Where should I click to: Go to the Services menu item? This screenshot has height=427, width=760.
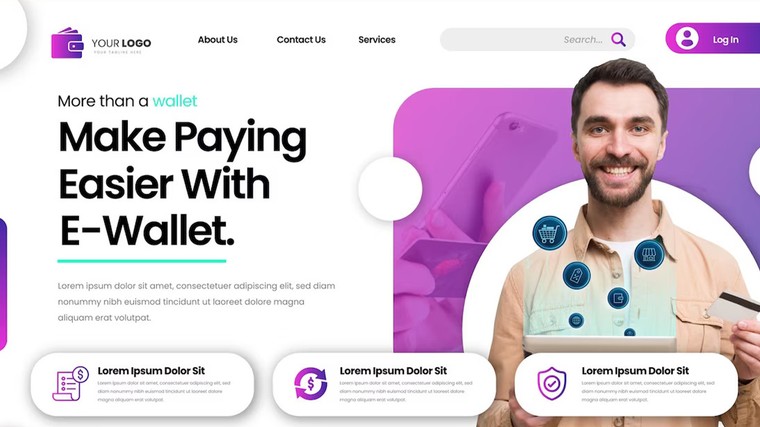pyautogui.click(x=377, y=40)
